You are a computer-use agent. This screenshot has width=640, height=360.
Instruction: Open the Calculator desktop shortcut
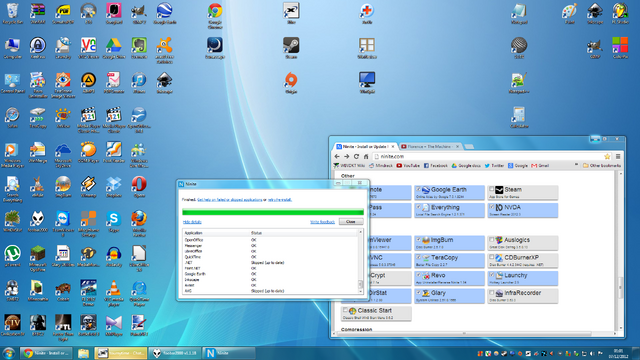click(x=519, y=117)
